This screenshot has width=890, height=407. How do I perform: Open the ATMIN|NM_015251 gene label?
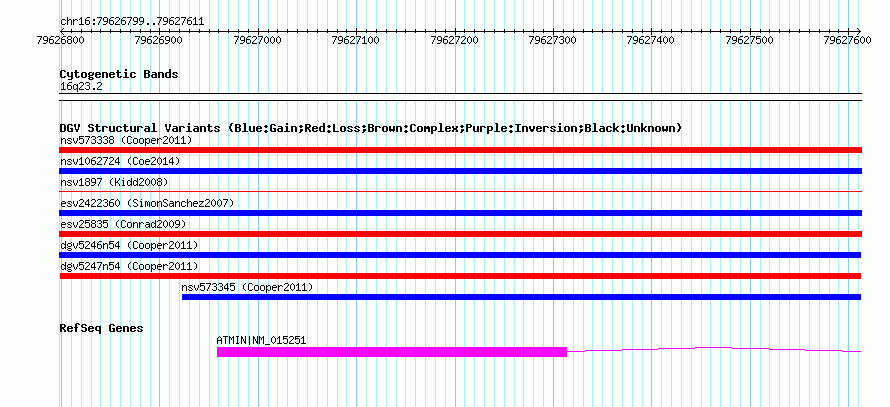[x=261, y=341]
